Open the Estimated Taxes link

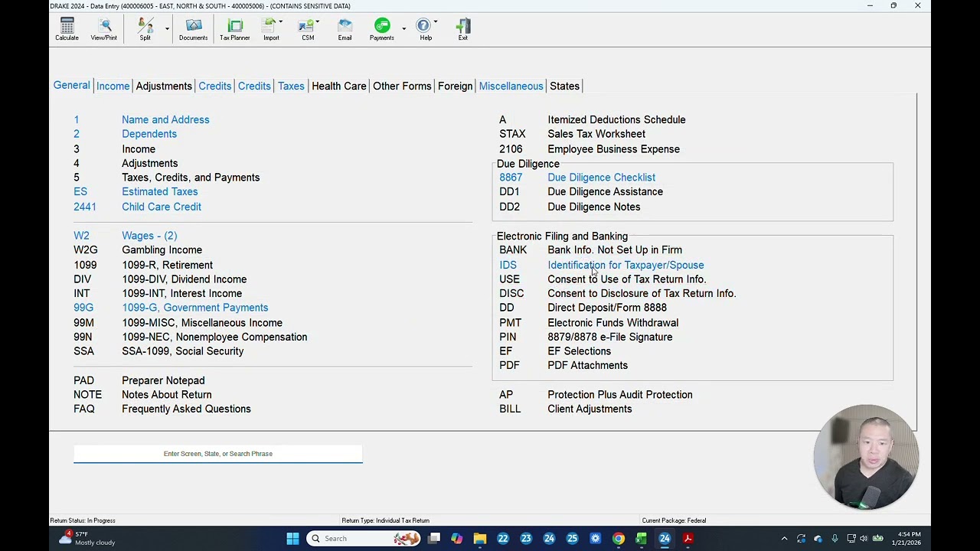click(159, 192)
